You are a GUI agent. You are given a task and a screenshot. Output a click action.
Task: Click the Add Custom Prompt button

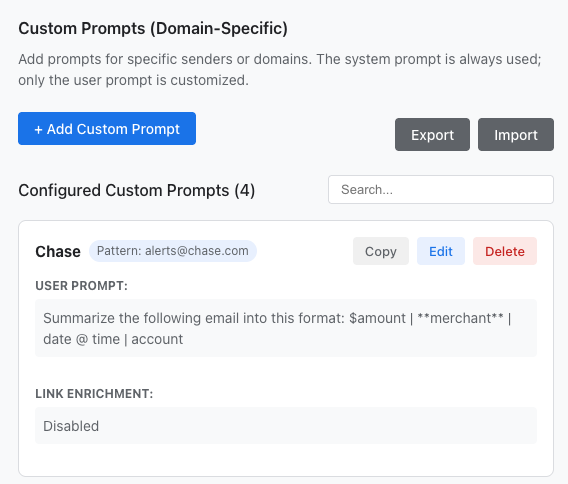coord(107,129)
